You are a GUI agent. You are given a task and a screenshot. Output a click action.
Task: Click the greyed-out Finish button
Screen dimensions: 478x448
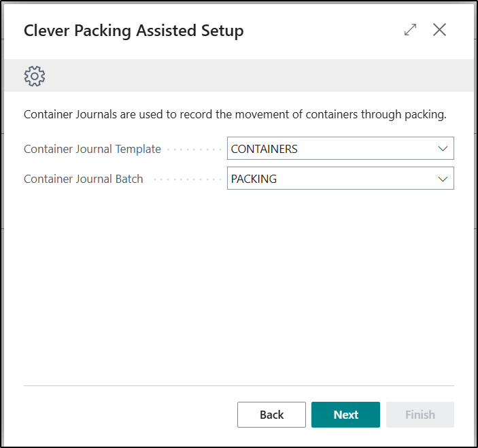coord(420,415)
